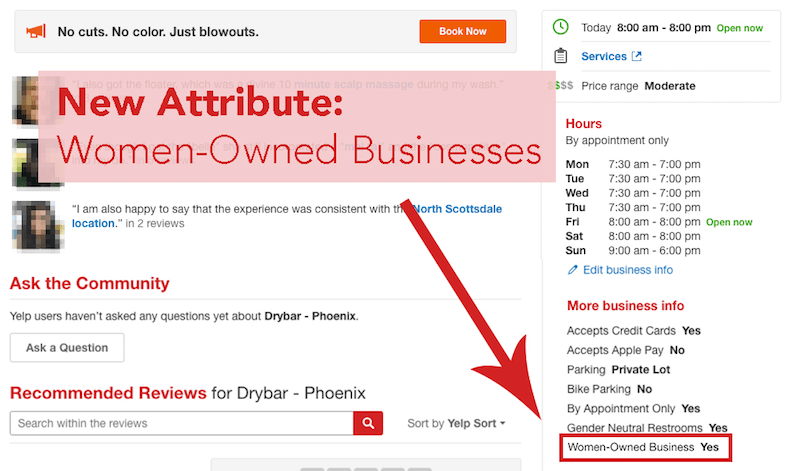Click the More business info heading
The width and height of the screenshot is (801, 471).
[625, 305]
